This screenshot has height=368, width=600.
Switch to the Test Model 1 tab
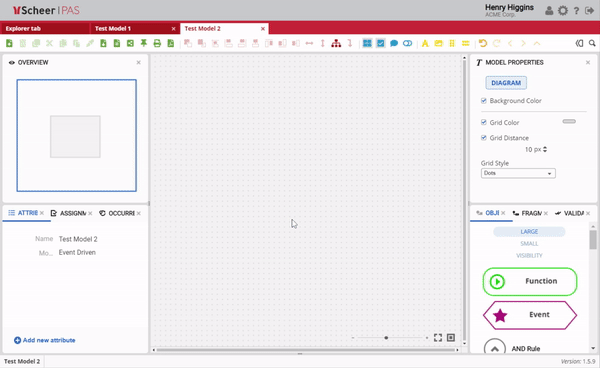pyautogui.click(x=113, y=28)
